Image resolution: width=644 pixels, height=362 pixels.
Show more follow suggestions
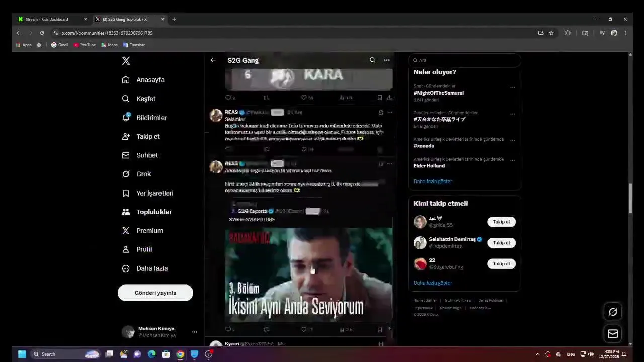point(433,283)
